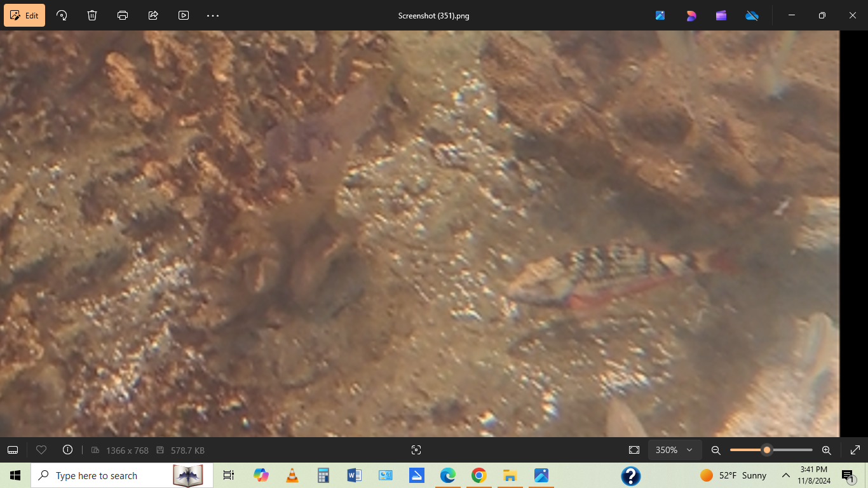Open the See more menu
868x488 pixels.
pyautogui.click(x=212, y=15)
